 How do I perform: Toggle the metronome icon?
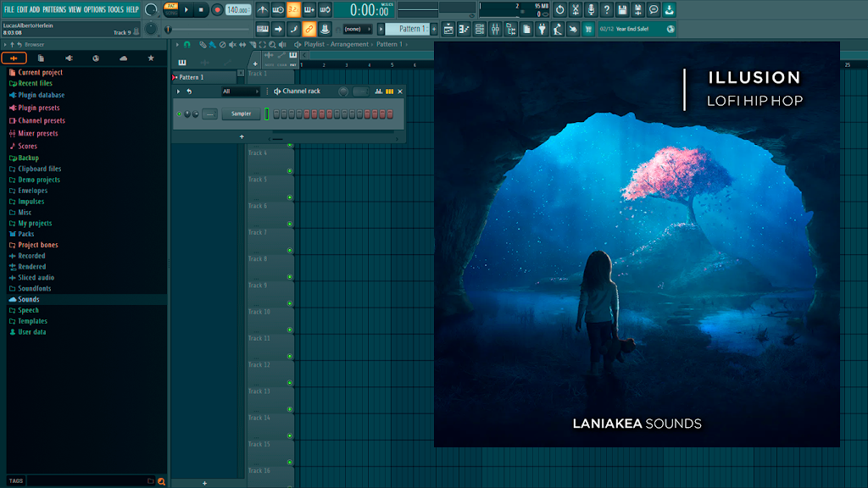(x=263, y=9)
